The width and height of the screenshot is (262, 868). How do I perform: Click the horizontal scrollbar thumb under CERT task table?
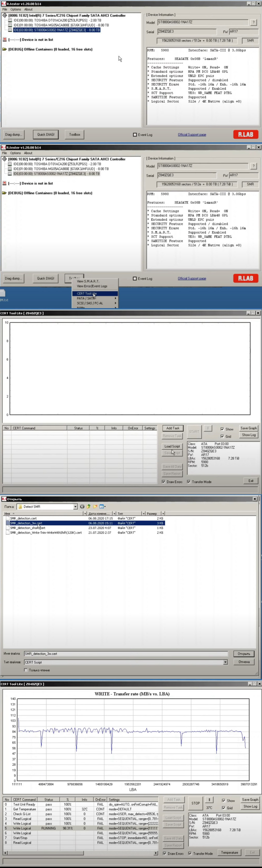(x=46, y=853)
